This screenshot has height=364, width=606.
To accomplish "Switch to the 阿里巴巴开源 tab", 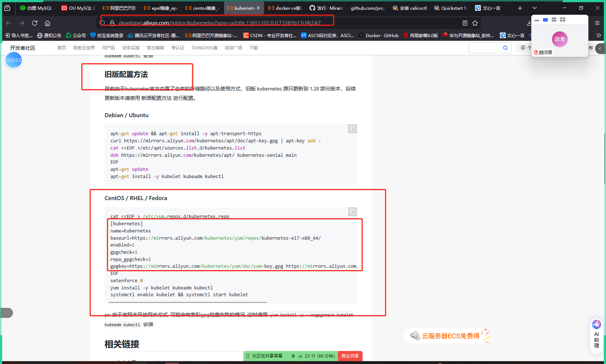I will pyautogui.click(x=119, y=8).
